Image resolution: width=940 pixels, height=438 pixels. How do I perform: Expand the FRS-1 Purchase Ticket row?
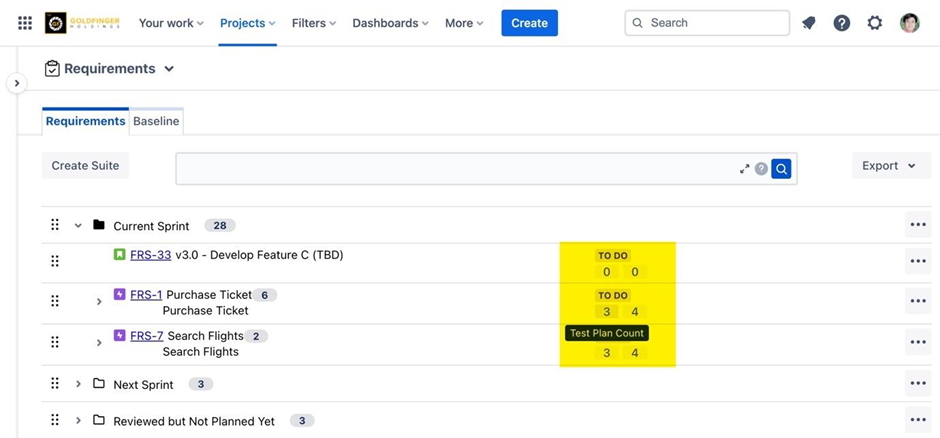99,301
